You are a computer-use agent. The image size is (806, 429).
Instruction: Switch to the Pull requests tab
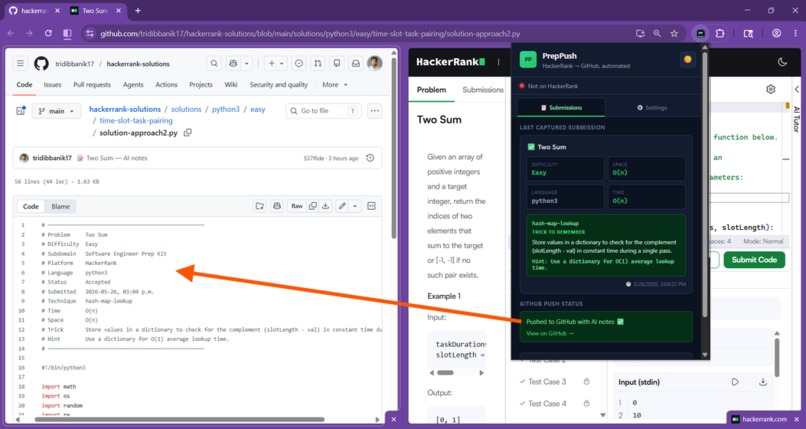coord(92,85)
